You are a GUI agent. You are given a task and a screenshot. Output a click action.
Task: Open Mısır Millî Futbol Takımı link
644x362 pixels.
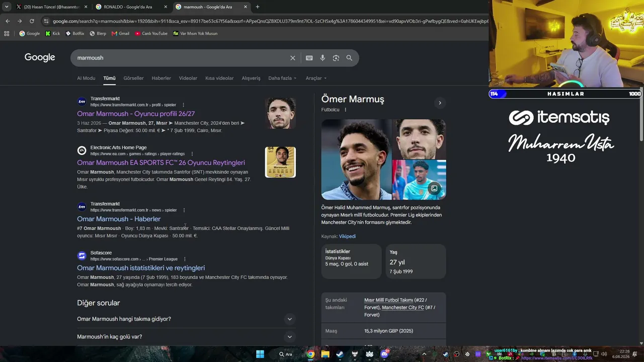(x=388, y=300)
